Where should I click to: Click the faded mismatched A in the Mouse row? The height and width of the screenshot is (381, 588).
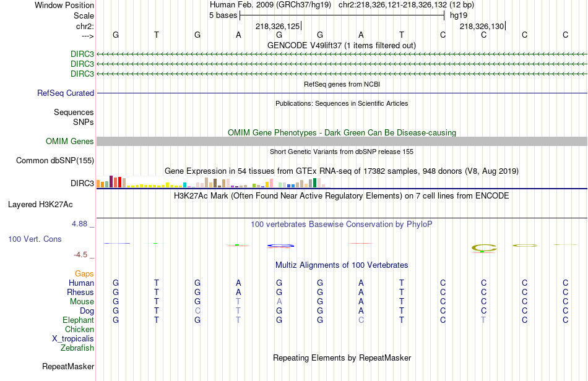[279, 302]
